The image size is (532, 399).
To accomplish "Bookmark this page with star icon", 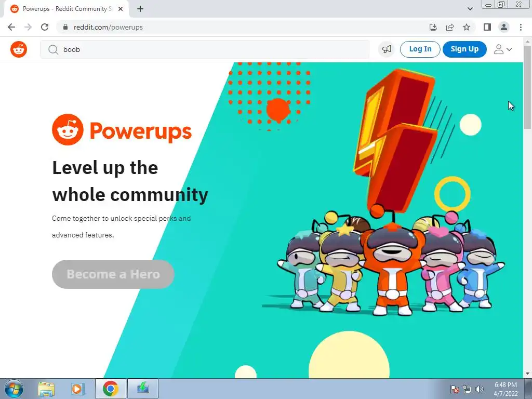I will point(467,27).
